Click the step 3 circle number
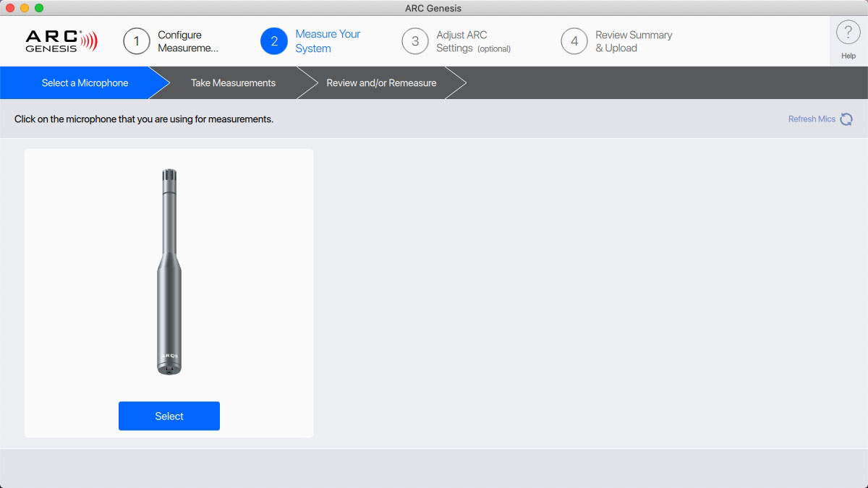The width and height of the screenshot is (868, 488). click(415, 41)
